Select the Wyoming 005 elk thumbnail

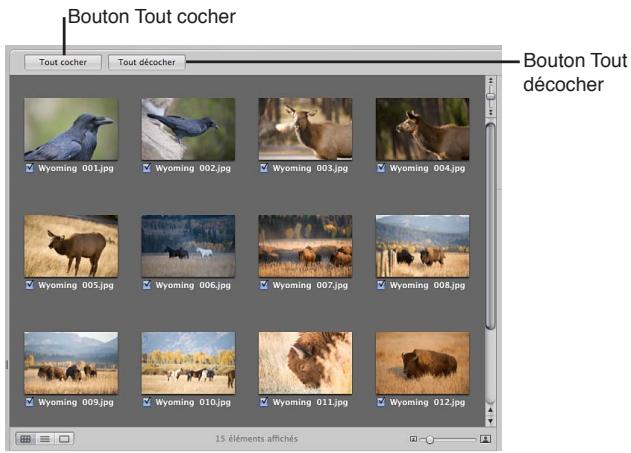pos(71,246)
